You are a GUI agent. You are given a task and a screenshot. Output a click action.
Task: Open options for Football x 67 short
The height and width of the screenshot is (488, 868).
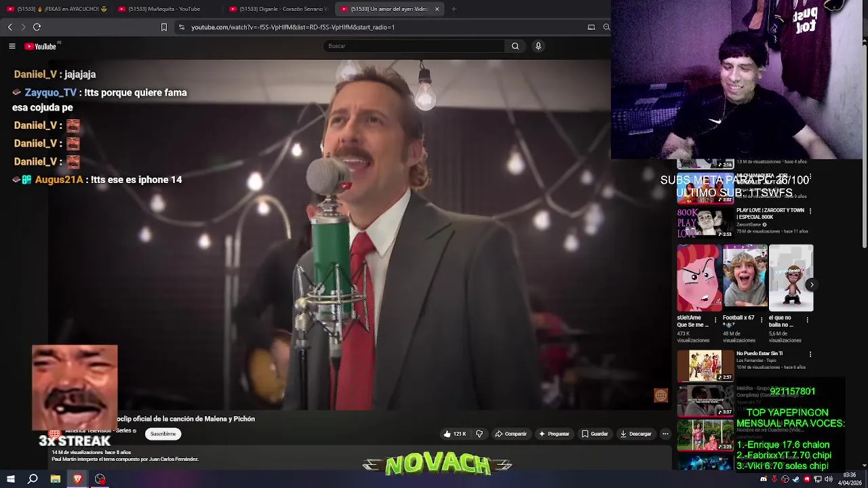pyautogui.click(x=762, y=320)
